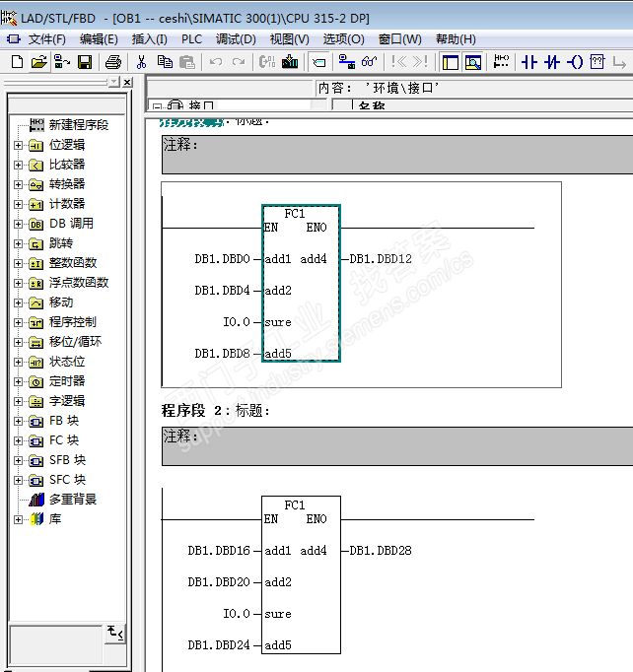Screen dimensions: 633x672
Task: Select 新建程序段 in the element tree
Action: point(79,125)
